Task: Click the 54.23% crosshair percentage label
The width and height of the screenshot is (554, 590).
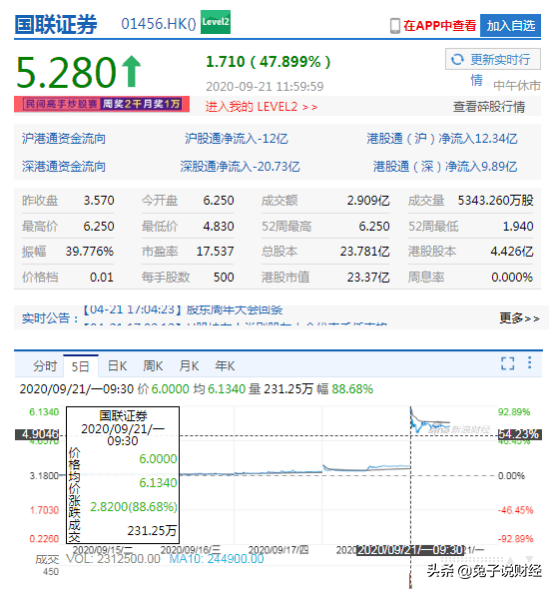Action: tap(519, 434)
